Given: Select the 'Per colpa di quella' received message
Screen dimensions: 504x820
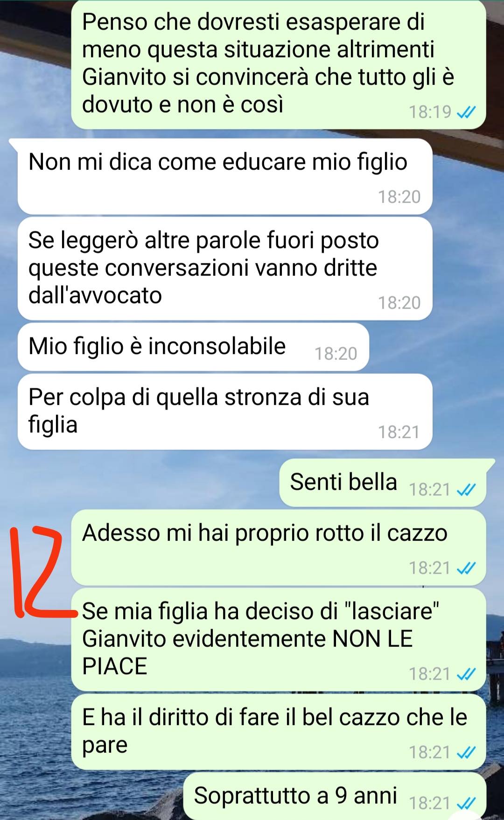Looking at the screenshot, I should pyautogui.click(x=225, y=412).
